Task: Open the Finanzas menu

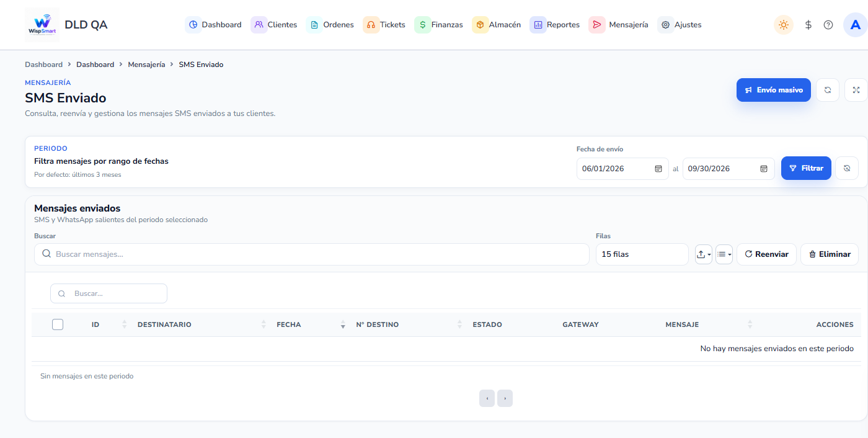Action: pos(439,25)
